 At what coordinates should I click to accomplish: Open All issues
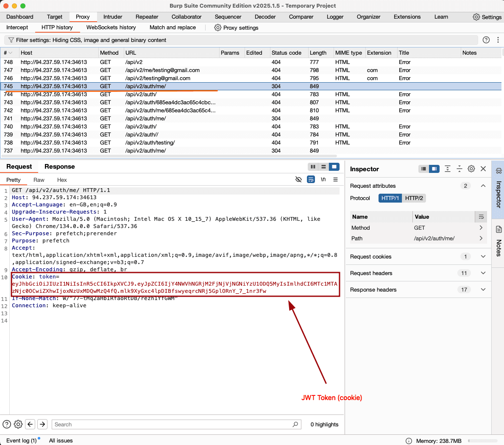pyautogui.click(x=61, y=440)
